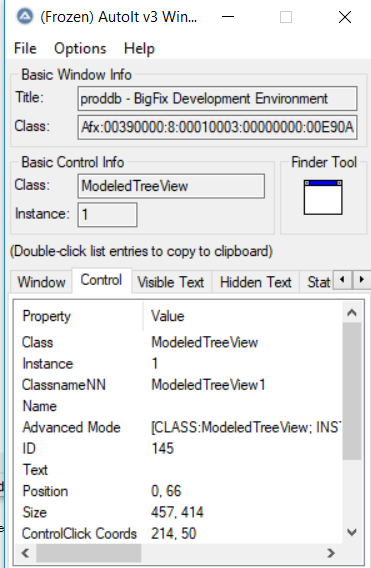
Task: Click the Value column header
Action: (242, 316)
